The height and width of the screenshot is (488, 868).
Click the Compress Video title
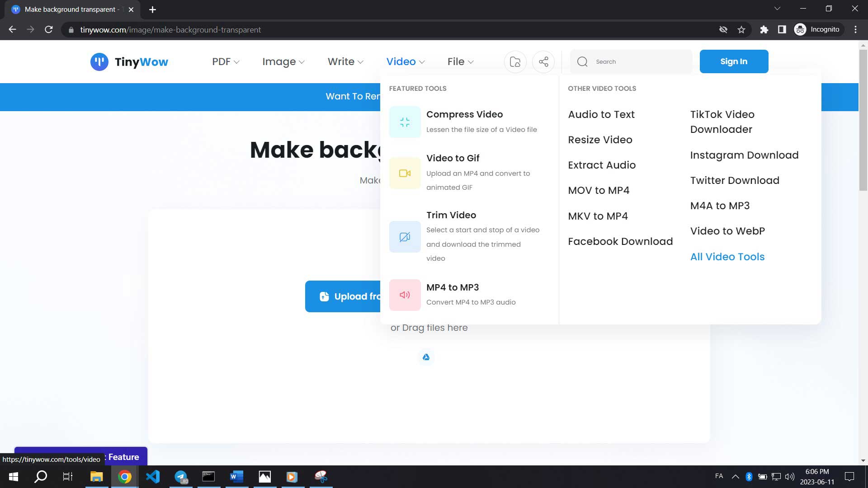pyautogui.click(x=464, y=114)
